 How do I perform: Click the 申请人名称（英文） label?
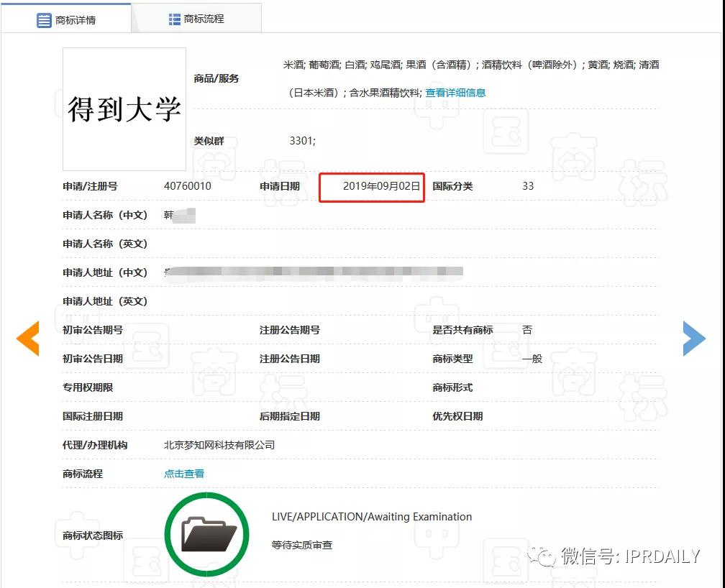tap(105, 244)
